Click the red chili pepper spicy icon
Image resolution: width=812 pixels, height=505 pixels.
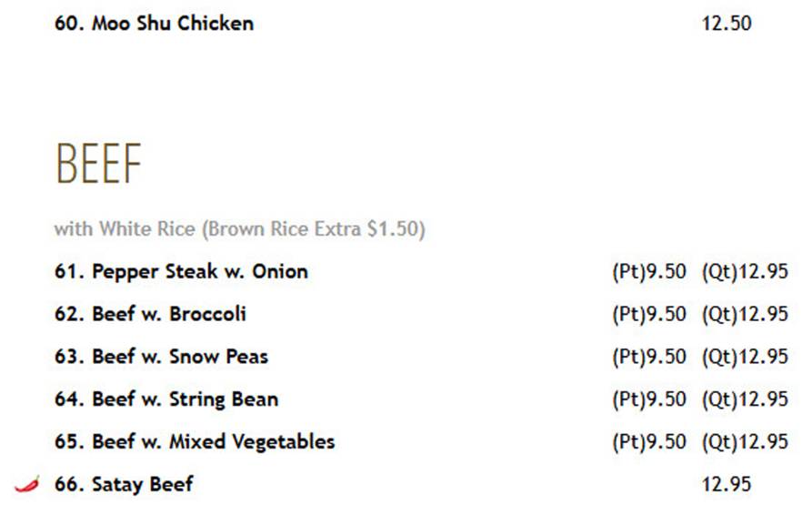click(x=27, y=484)
